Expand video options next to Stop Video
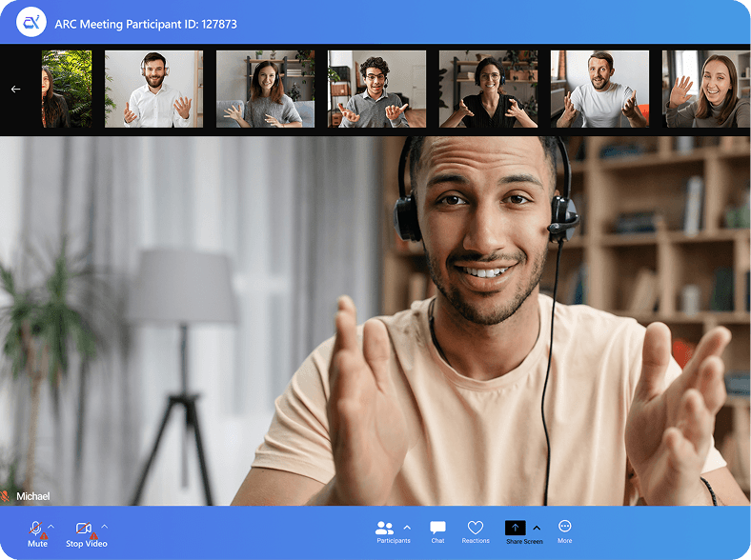The image size is (751, 560). (105, 527)
